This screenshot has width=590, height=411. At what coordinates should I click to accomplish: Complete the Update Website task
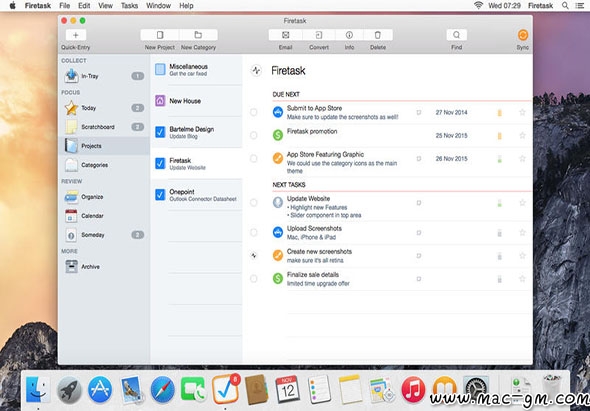tap(254, 202)
